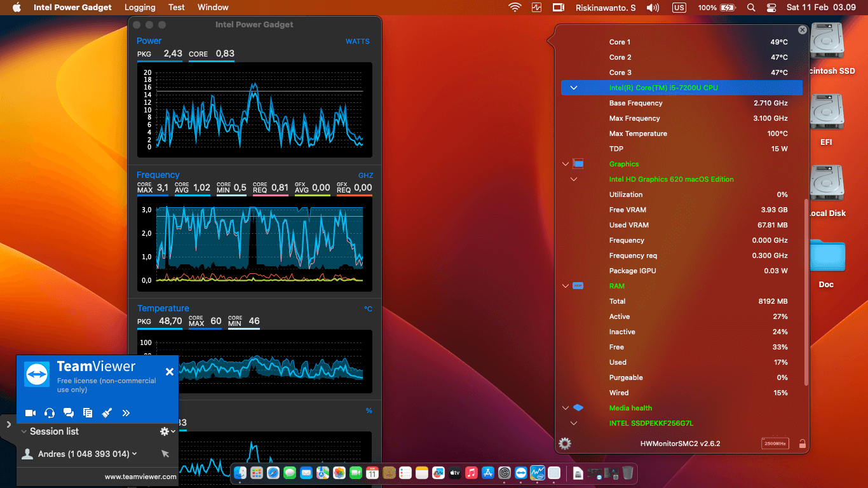Open the Test menu
Image resolution: width=868 pixels, height=488 pixels.
[x=177, y=8]
